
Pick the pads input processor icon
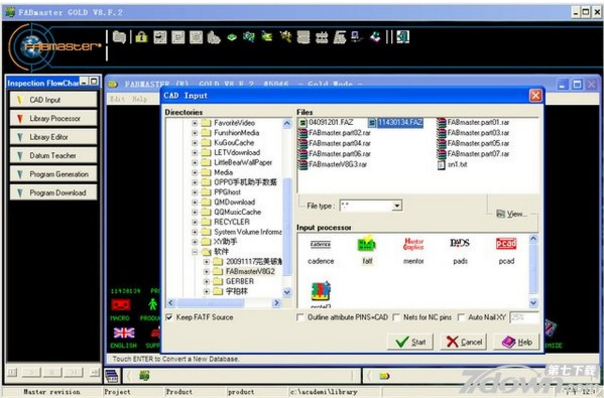pyautogui.click(x=460, y=243)
